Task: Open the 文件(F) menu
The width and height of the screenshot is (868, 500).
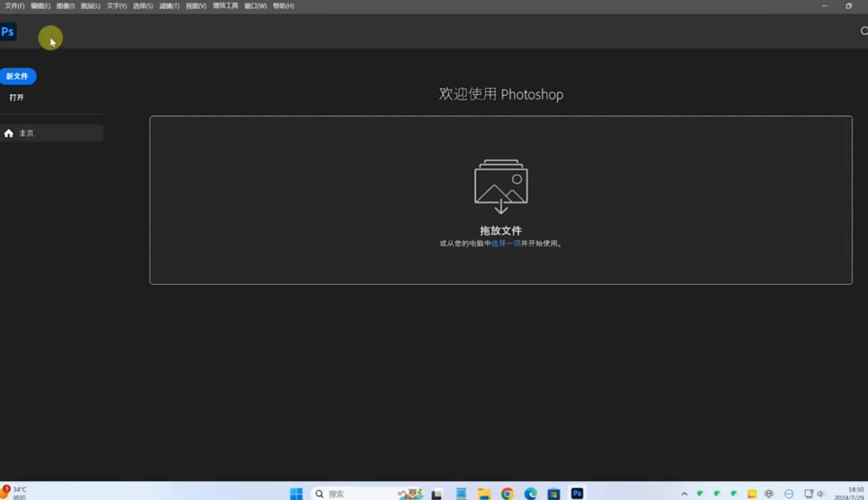Action: [x=15, y=6]
